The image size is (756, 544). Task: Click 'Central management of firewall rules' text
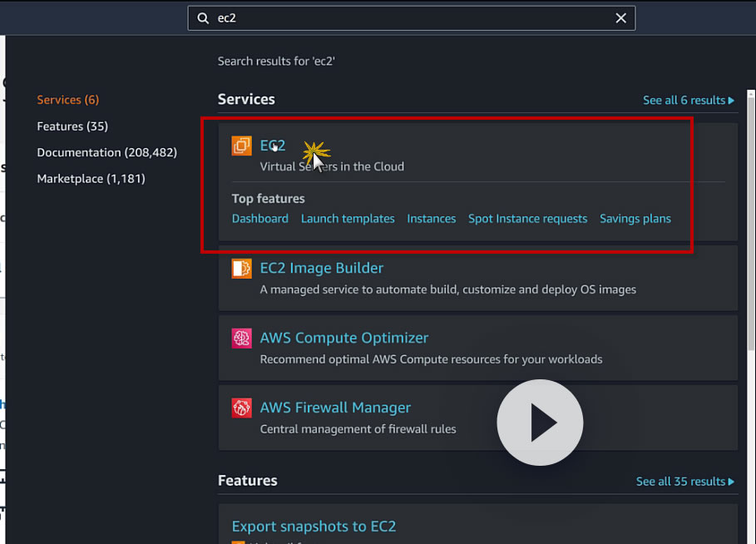[x=358, y=429]
